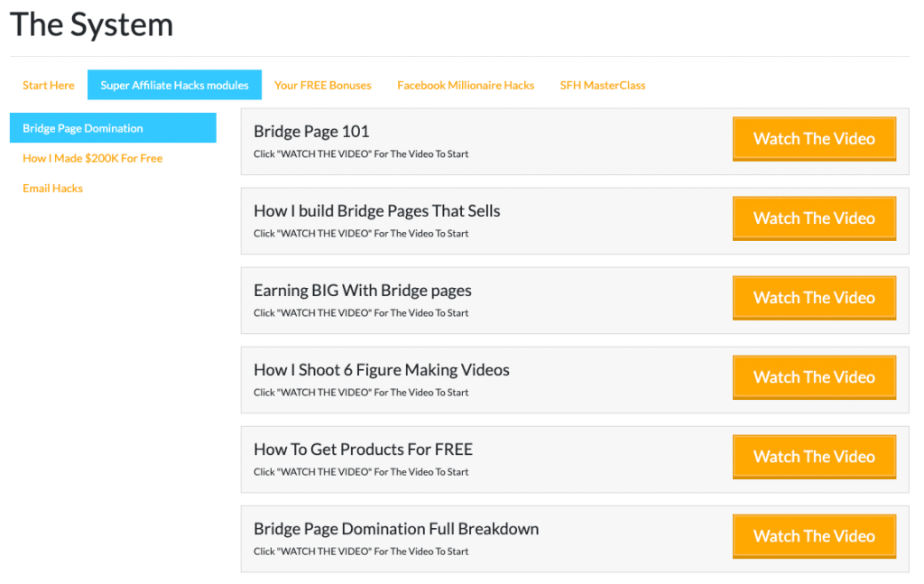The height and width of the screenshot is (584, 924).
Task: Click How I Shoot 6 Figure Making Videos title
Action: 382,370
